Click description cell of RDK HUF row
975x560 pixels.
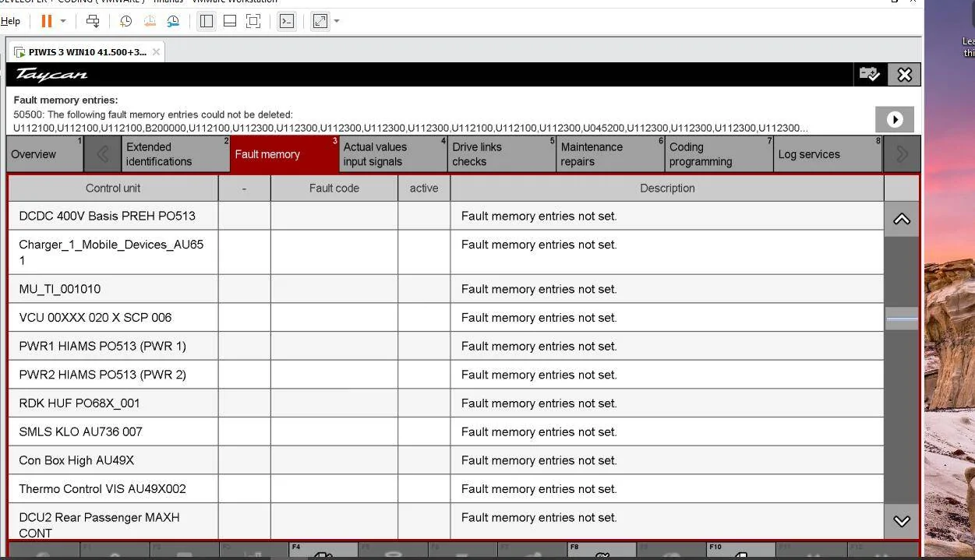click(x=667, y=403)
